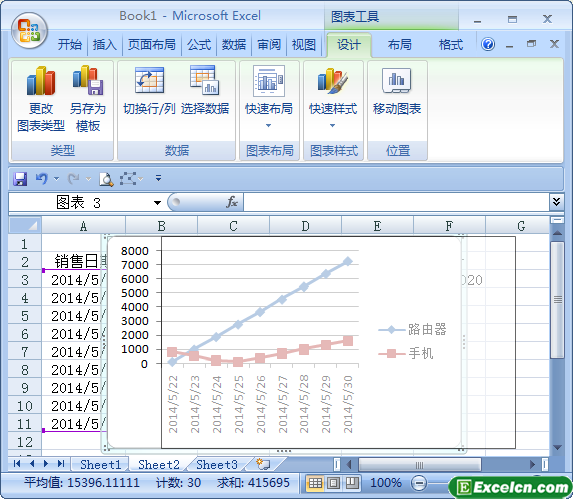573x499 pixels.
Task: Open the 页面布局 tab
Action: tap(152, 45)
